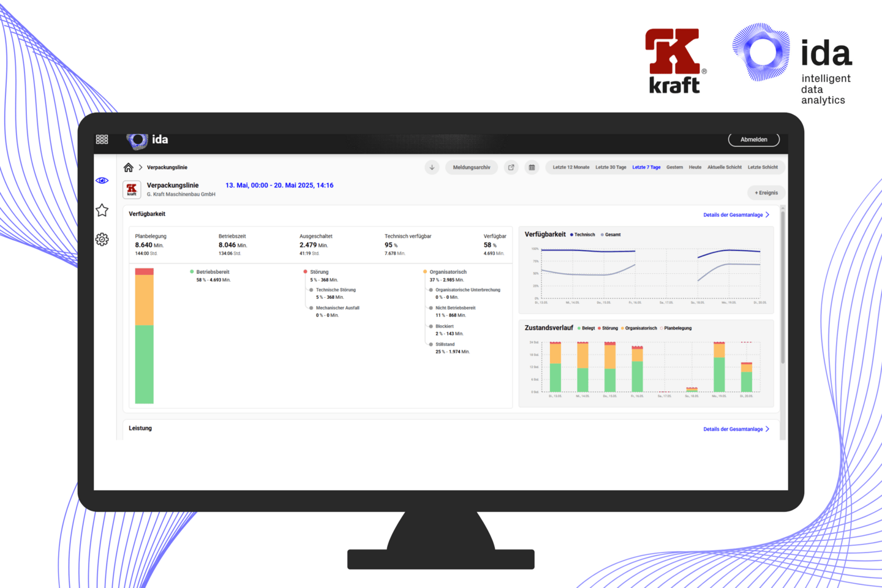Toggle Gesamt series in Verfügbarkeit legend
This screenshot has height=588, width=882.
click(611, 235)
